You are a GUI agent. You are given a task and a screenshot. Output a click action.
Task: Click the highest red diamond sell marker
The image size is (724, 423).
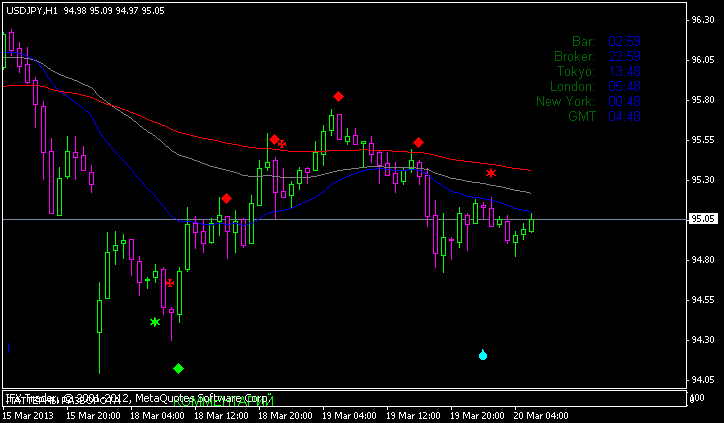coord(339,96)
